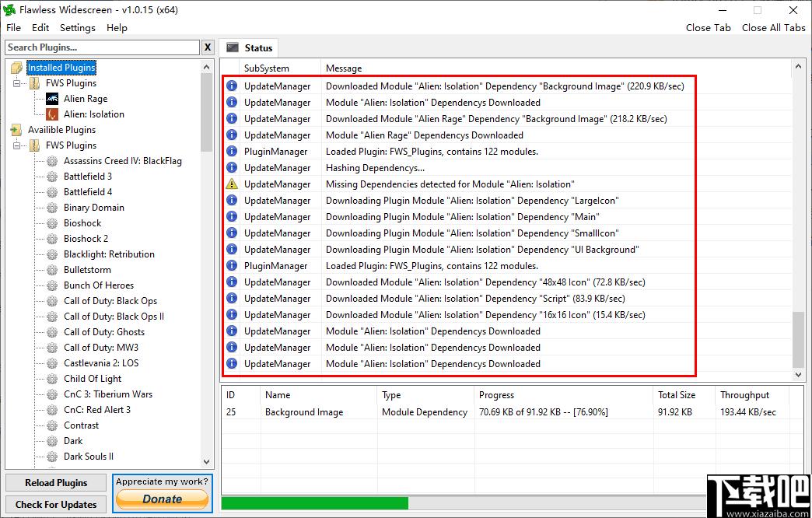Click the gear icon beside Binary Domain

click(52, 208)
